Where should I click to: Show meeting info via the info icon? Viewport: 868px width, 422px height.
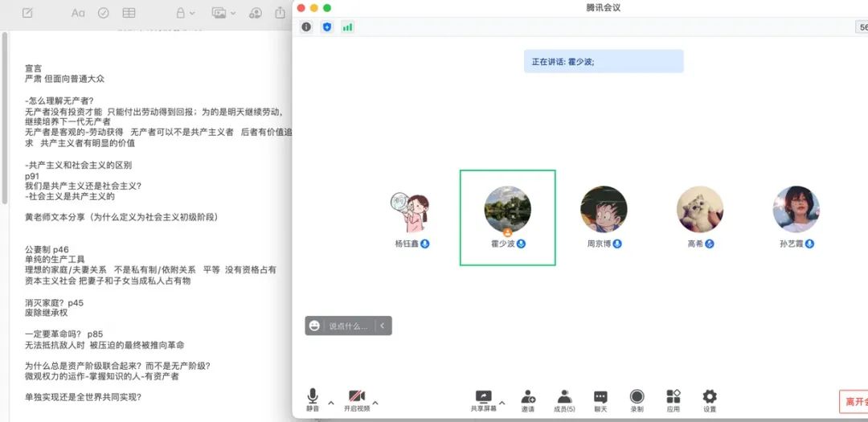pos(306,27)
